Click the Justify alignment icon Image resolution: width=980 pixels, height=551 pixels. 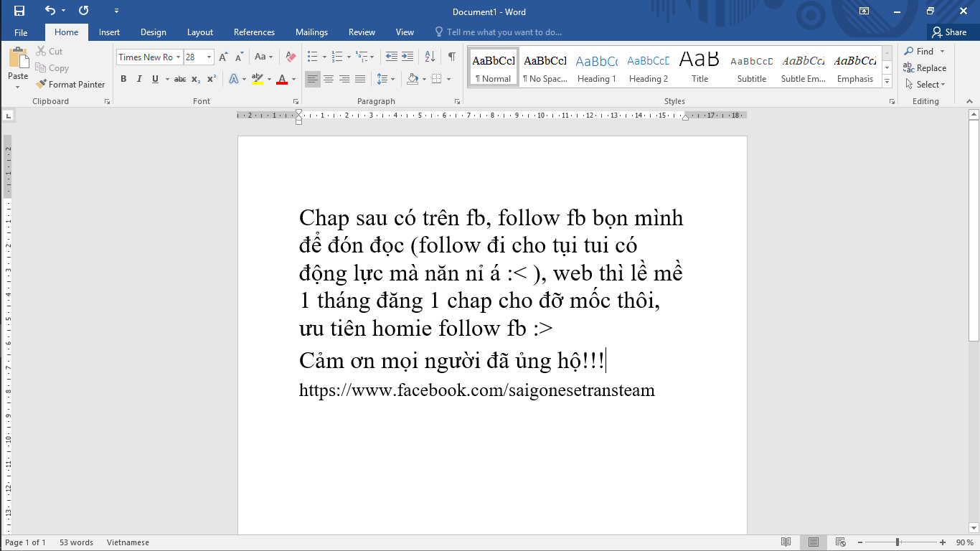pos(360,79)
